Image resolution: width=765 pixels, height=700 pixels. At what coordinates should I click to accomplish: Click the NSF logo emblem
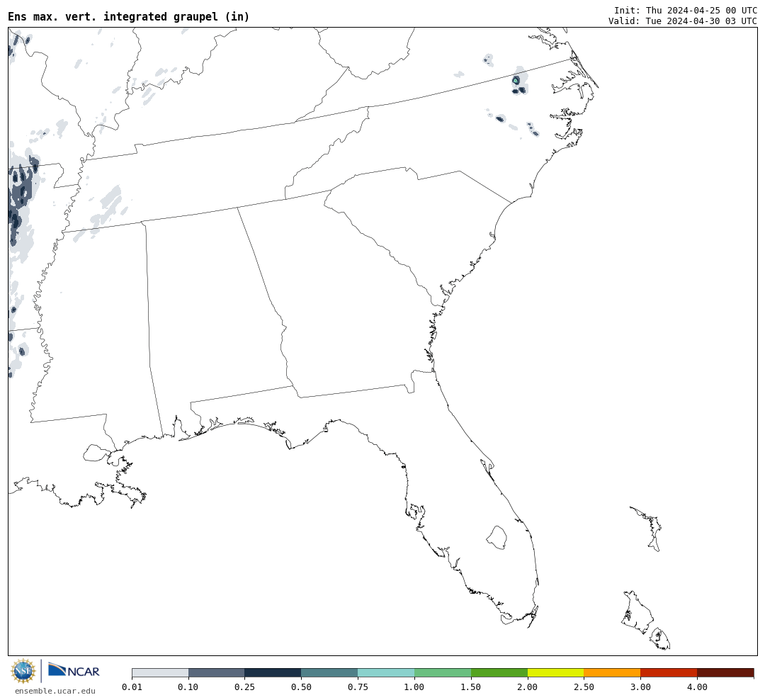pos(23,671)
